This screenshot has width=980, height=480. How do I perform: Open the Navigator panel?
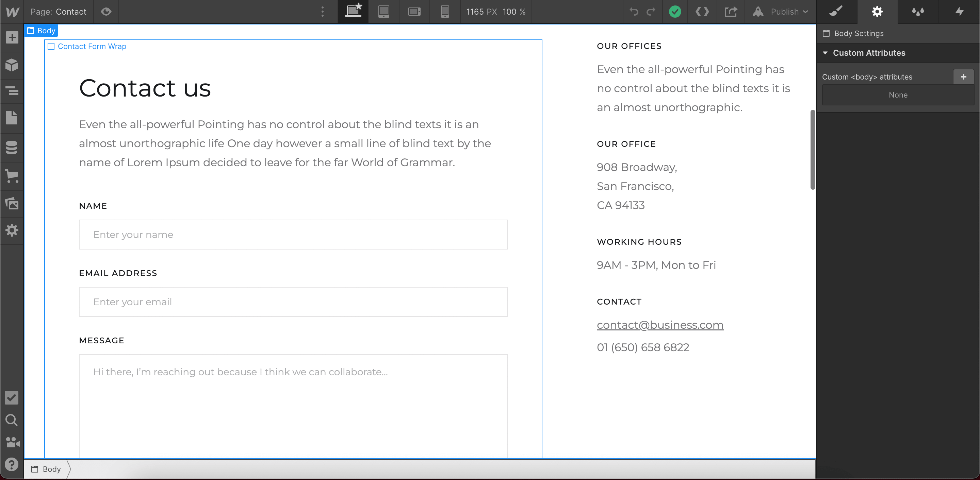(12, 91)
